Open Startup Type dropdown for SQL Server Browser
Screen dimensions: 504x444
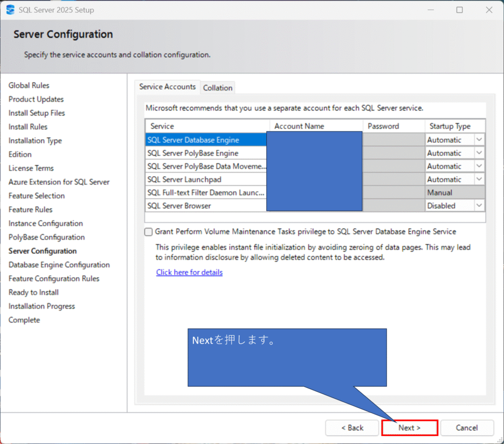coord(479,206)
